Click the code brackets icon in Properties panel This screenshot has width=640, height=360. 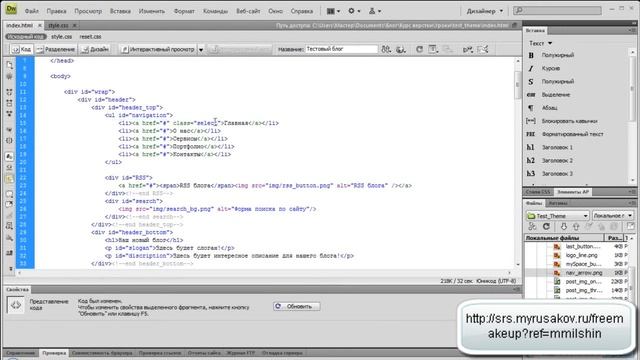16,305
